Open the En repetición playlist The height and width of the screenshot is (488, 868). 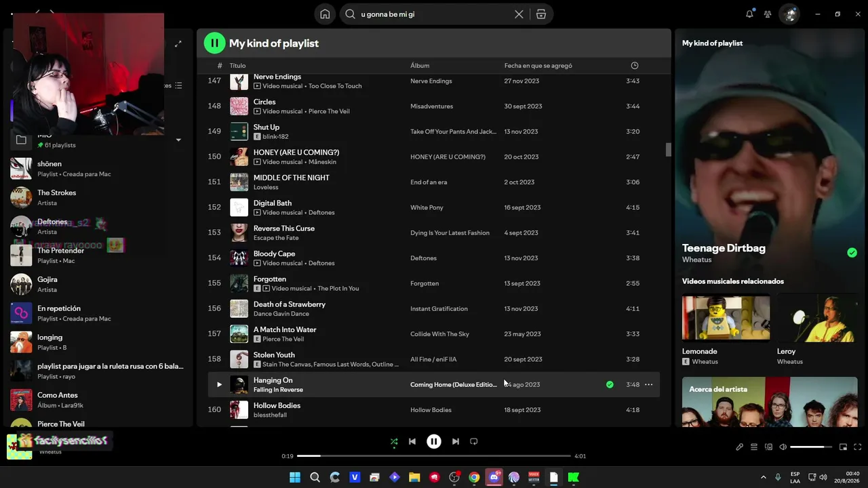pyautogui.click(x=98, y=313)
